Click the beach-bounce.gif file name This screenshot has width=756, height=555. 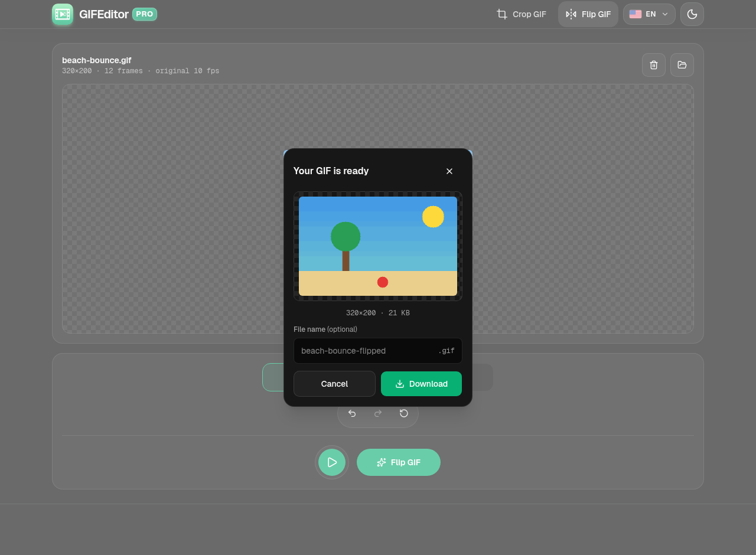[97, 60]
